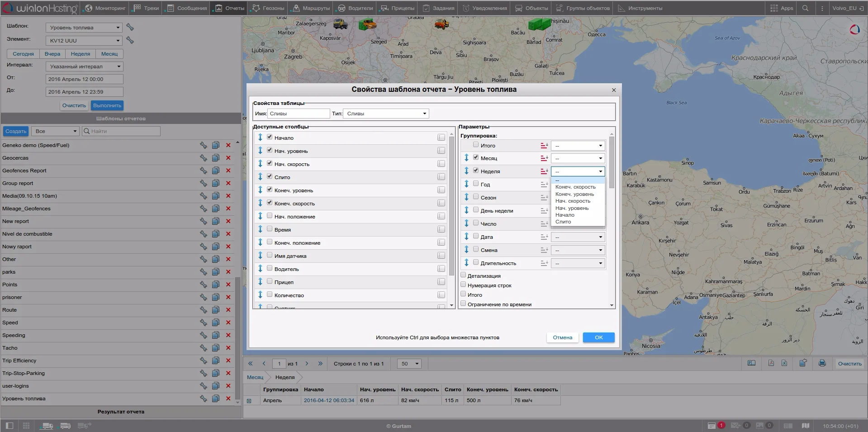The image size is (868, 432).
Task: Click the Имя table name field
Action: tap(299, 114)
